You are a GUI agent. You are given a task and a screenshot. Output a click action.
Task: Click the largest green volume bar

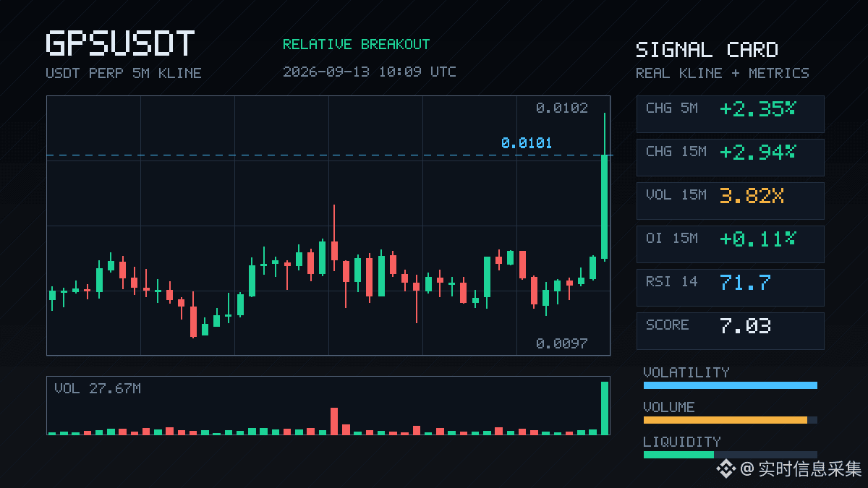pos(605,408)
